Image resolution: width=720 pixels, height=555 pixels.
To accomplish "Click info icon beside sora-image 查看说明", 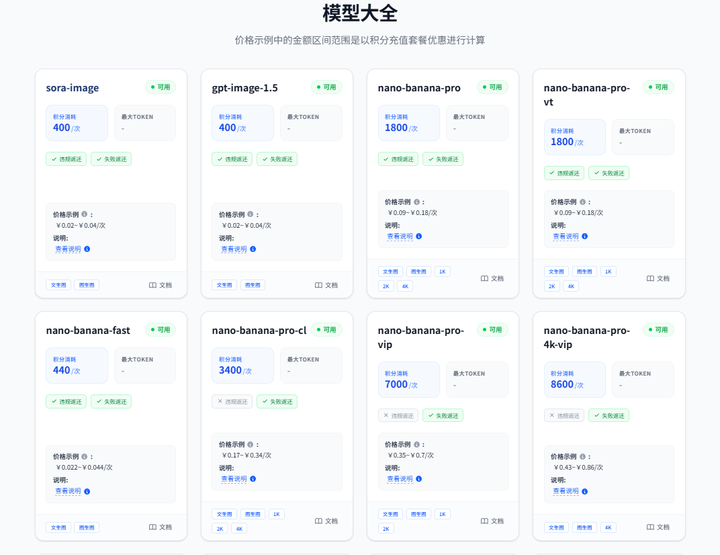I will pyautogui.click(x=87, y=249).
